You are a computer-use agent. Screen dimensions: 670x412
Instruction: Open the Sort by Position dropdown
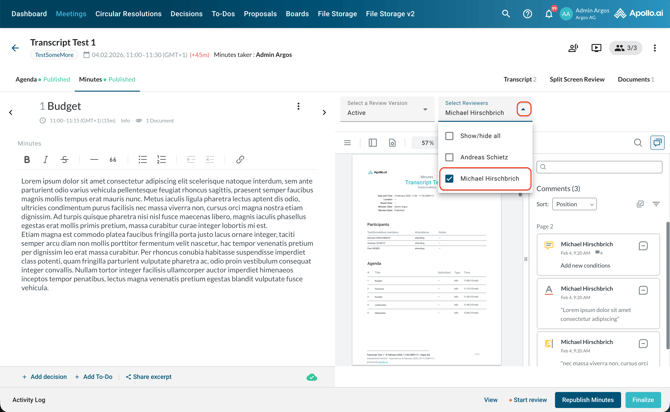pos(574,204)
